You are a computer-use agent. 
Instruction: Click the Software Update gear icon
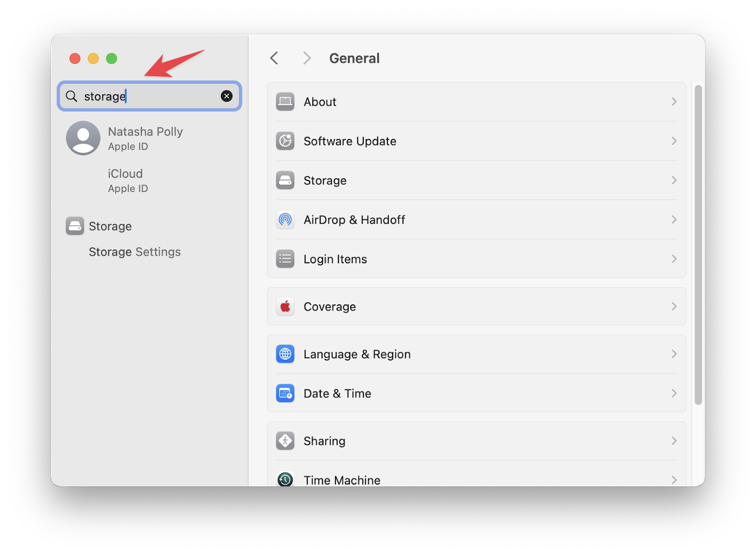[285, 141]
